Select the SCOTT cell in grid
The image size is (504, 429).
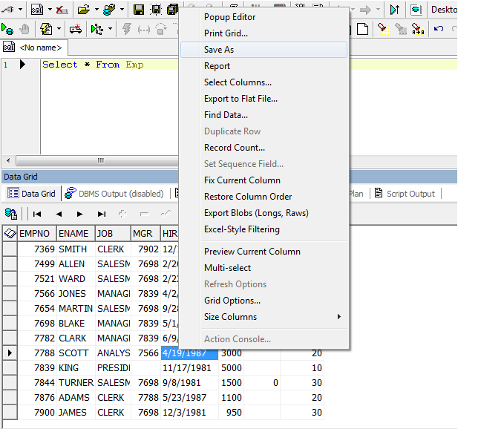point(75,353)
